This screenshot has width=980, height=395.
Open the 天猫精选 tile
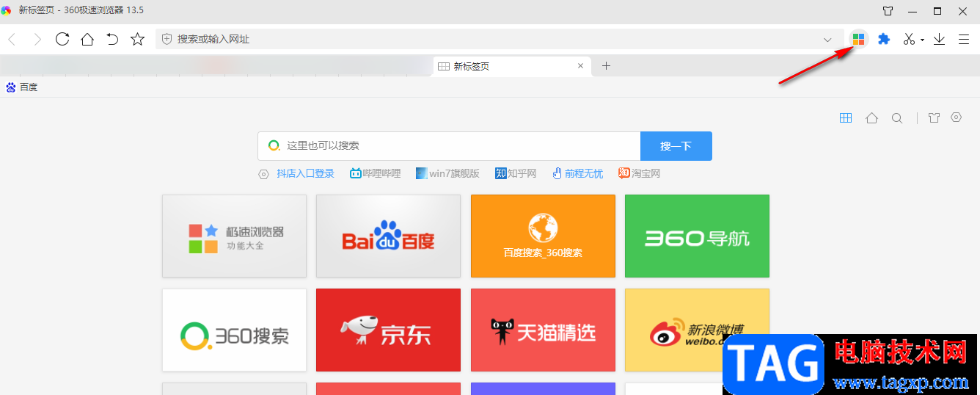543,330
